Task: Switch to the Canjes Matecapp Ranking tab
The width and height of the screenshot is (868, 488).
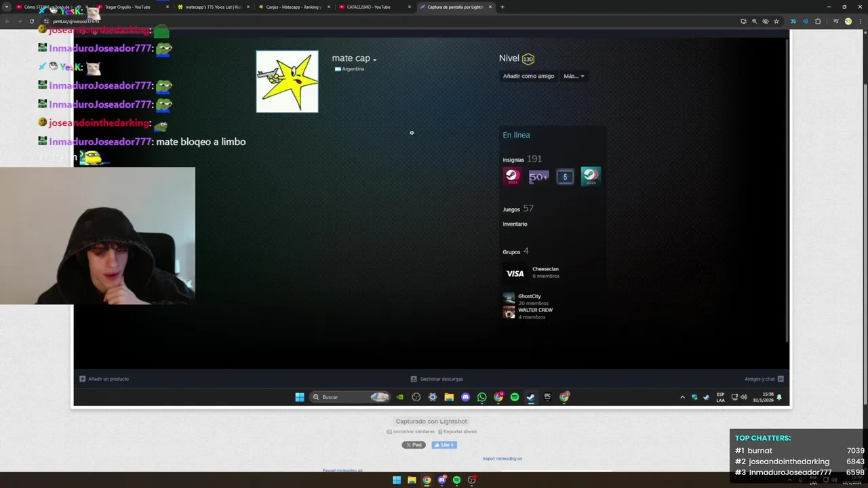Action: point(294,7)
